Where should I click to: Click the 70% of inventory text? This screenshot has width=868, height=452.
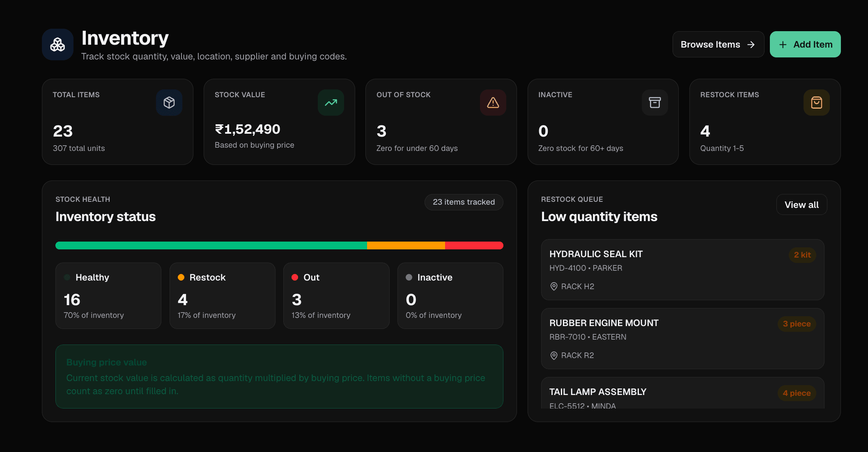[x=94, y=315]
